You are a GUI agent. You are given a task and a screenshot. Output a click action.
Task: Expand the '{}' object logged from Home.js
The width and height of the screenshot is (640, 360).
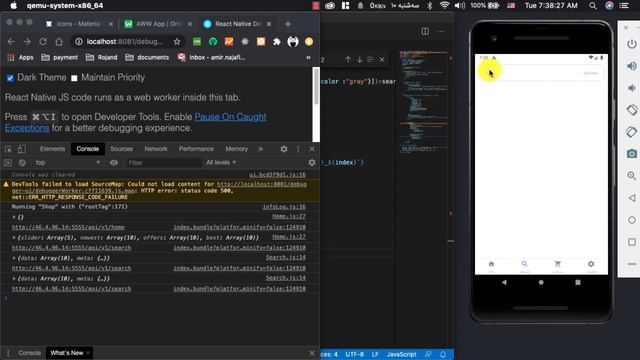14,217
